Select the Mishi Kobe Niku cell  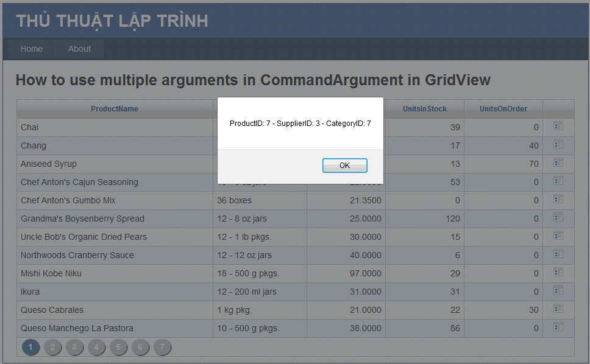click(x=115, y=273)
